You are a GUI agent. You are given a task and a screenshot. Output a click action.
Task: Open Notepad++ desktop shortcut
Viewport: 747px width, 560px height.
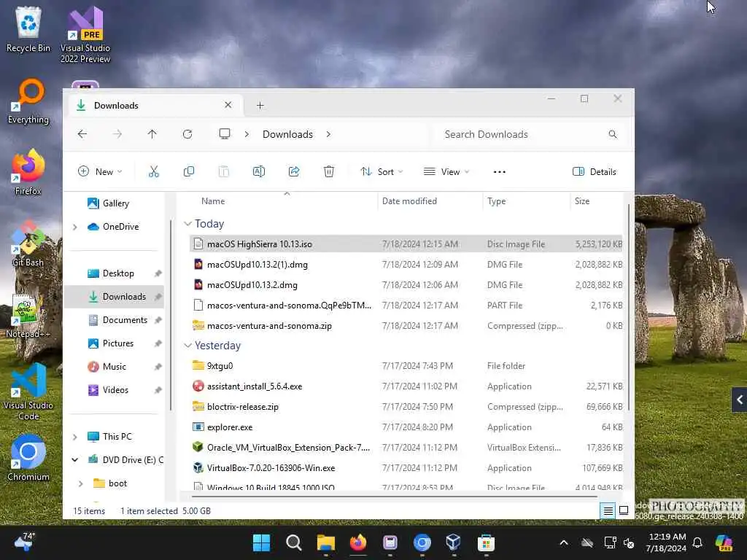tap(28, 316)
